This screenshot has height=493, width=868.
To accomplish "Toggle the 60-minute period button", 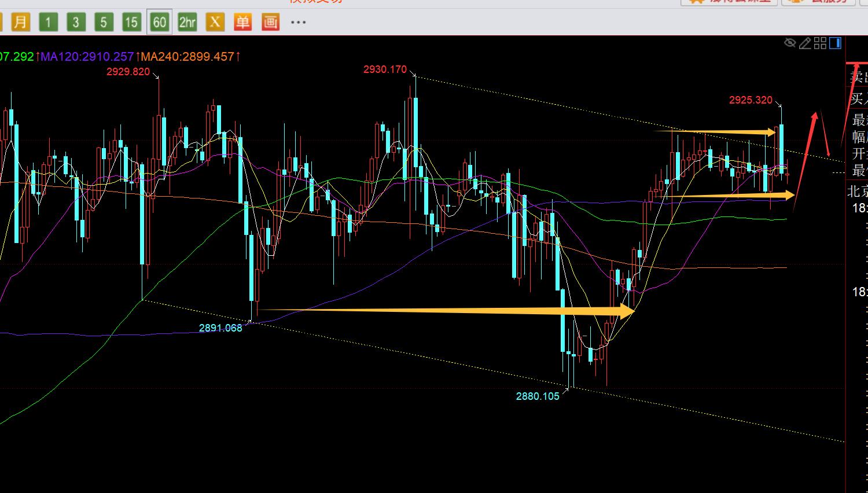I will tap(159, 23).
